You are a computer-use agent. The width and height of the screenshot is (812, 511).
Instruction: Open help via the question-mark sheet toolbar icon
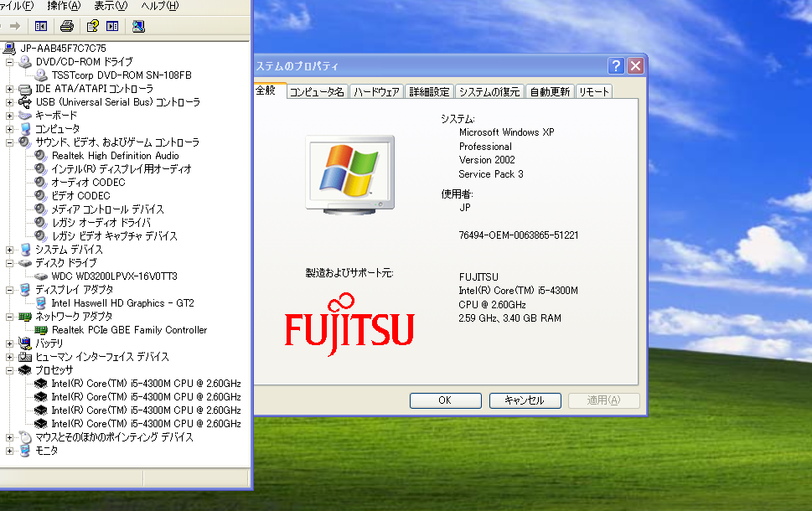[x=93, y=26]
